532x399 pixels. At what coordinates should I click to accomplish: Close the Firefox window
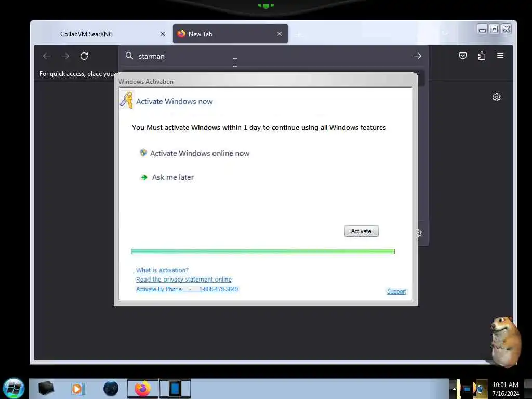point(506,30)
